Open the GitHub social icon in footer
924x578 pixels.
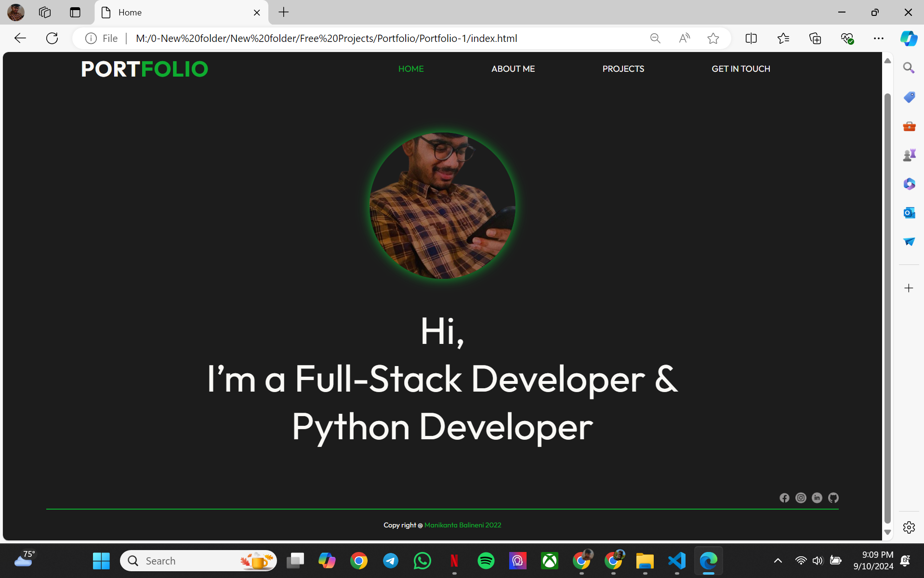click(x=833, y=498)
